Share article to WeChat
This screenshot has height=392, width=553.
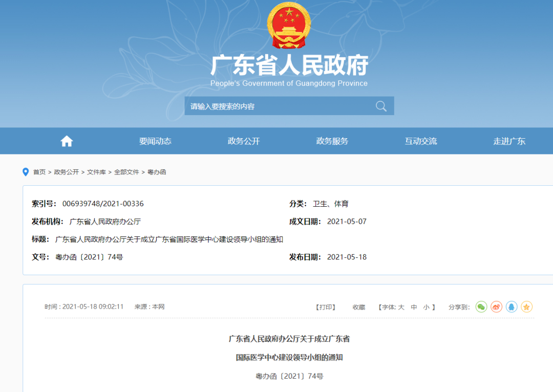pyautogui.click(x=481, y=307)
